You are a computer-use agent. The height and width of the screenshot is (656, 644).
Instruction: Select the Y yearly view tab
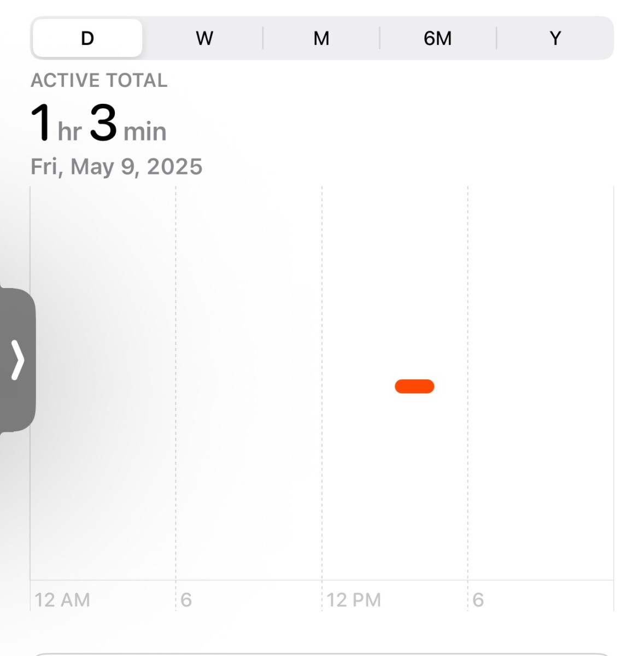coord(555,38)
